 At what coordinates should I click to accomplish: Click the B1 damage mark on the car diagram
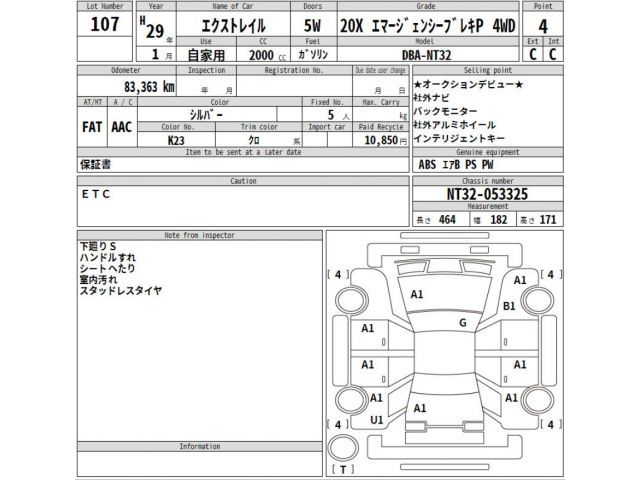click(x=509, y=306)
